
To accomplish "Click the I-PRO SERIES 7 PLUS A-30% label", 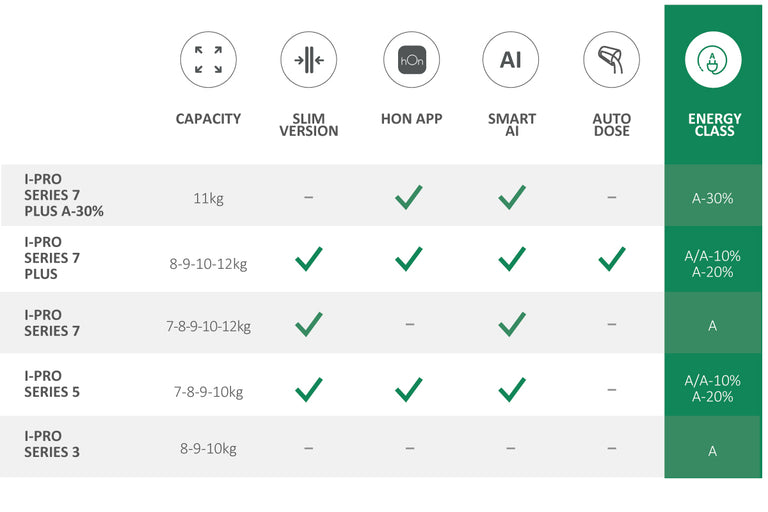I will [x=64, y=195].
